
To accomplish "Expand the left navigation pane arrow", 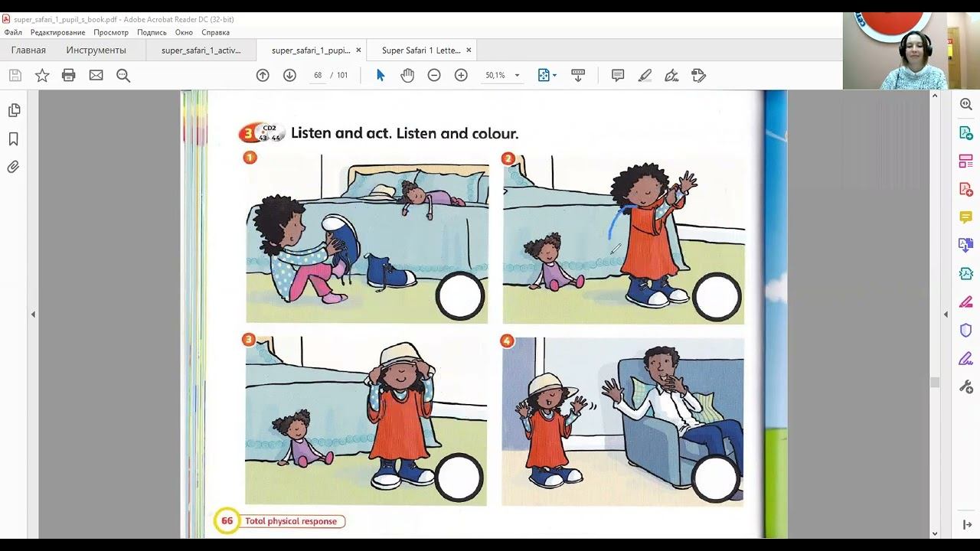I will pos(33,314).
